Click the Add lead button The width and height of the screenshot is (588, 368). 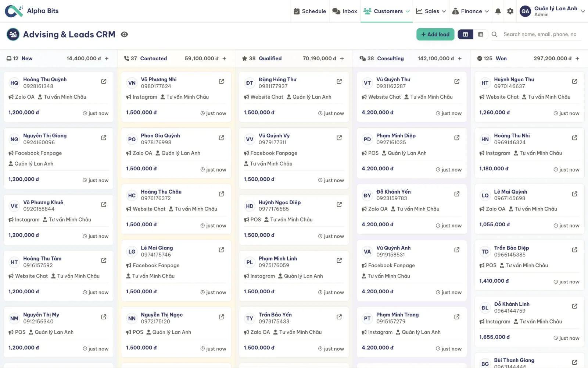pyautogui.click(x=435, y=34)
